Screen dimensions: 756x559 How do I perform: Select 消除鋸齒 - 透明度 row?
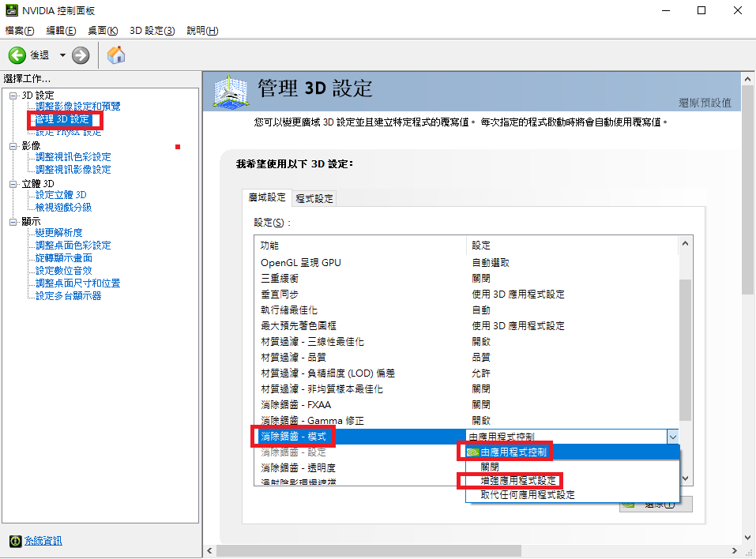coord(360,468)
